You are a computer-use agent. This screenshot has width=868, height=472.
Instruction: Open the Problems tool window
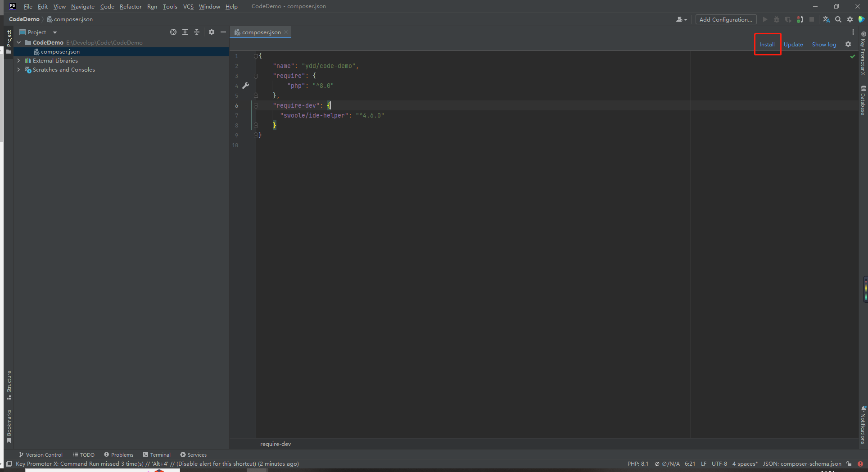(x=118, y=455)
